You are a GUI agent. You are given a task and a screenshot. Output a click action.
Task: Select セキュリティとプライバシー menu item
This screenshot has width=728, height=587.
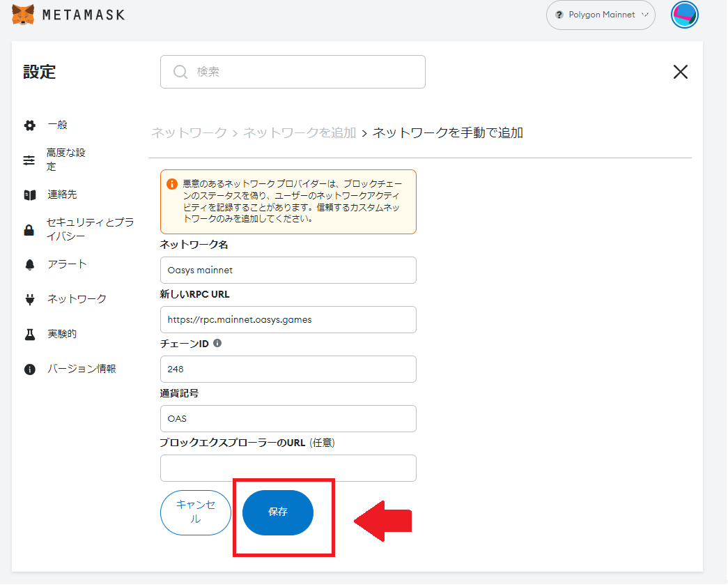tap(90, 229)
